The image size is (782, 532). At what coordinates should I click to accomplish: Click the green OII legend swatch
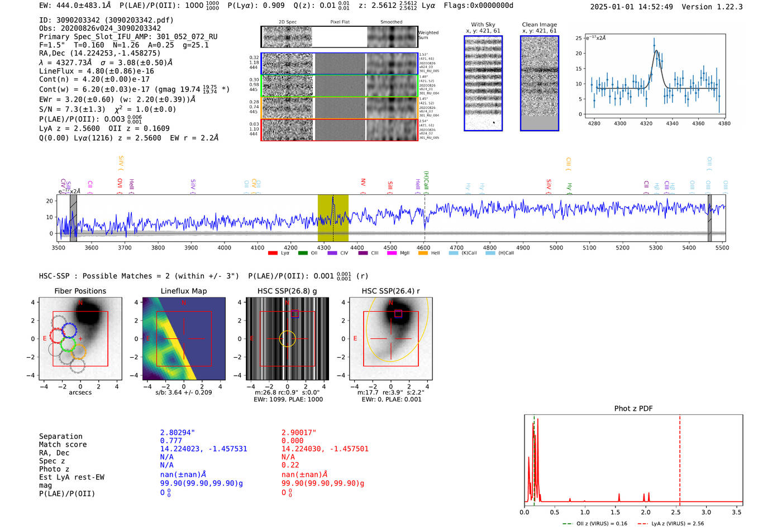pyautogui.click(x=303, y=253)
